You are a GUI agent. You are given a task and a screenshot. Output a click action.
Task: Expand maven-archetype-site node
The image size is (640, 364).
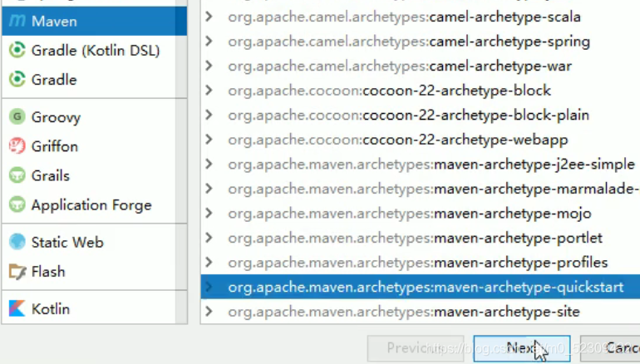click(x=209, y=312)
